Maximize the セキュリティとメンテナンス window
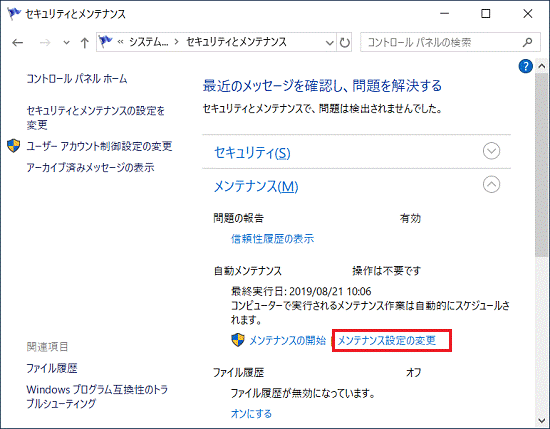Image resolution: width=550 pixels, height=429 pixels. pos(485,14)
